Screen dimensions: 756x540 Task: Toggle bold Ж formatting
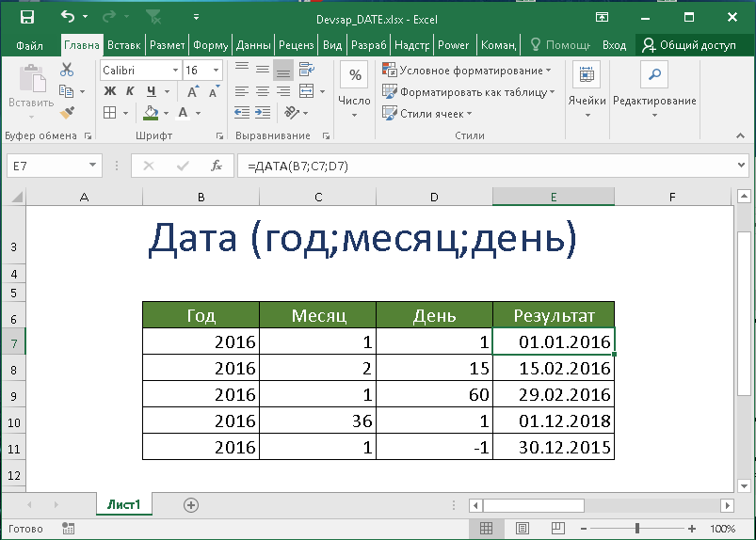pyautogui.click(x=110, y=91)
